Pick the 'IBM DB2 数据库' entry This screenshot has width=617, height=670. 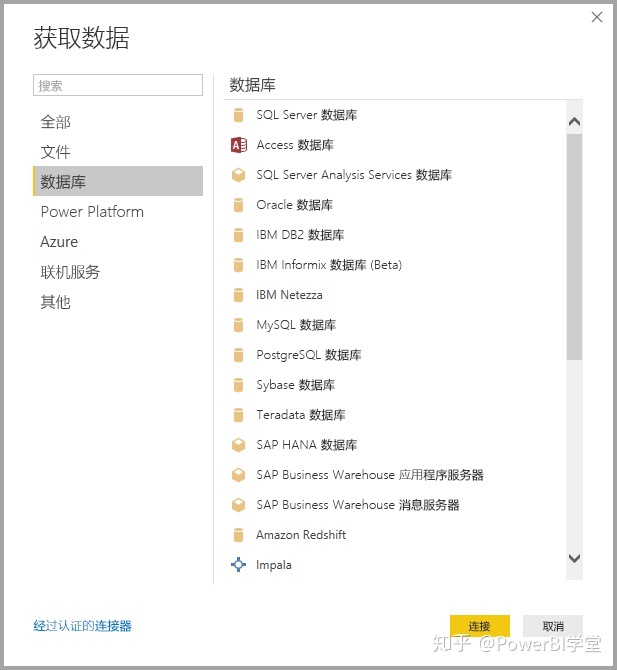click(395, 235)
